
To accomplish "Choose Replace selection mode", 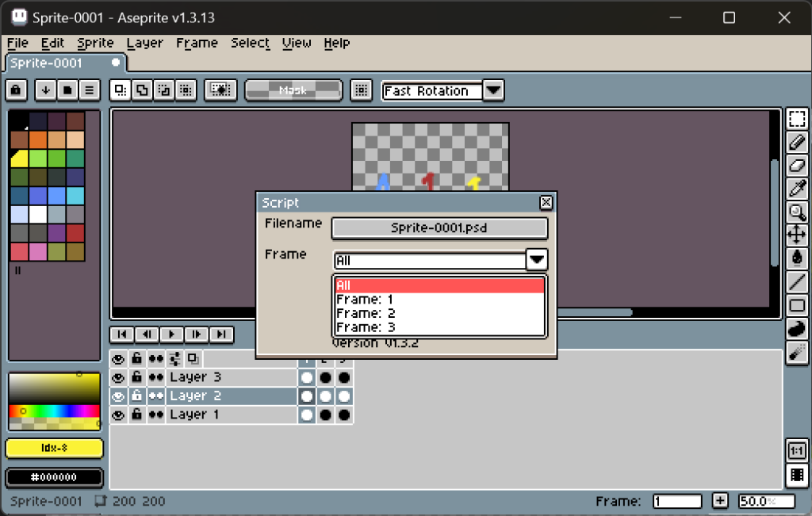I will pyautogui.click(x=121, y=90).
